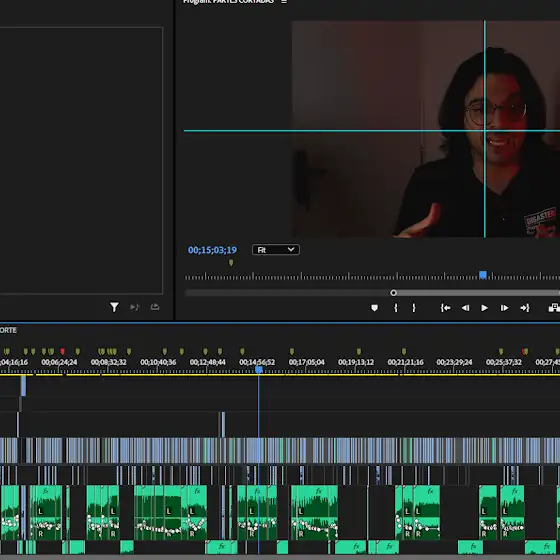Select the audio clip under the timeline playhead
Image resolution: width=560 pixels, height=560 pixels.
tap(257, 512)
